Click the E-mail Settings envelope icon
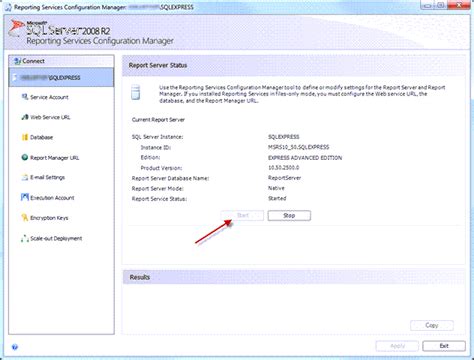 tap(25, 177)
